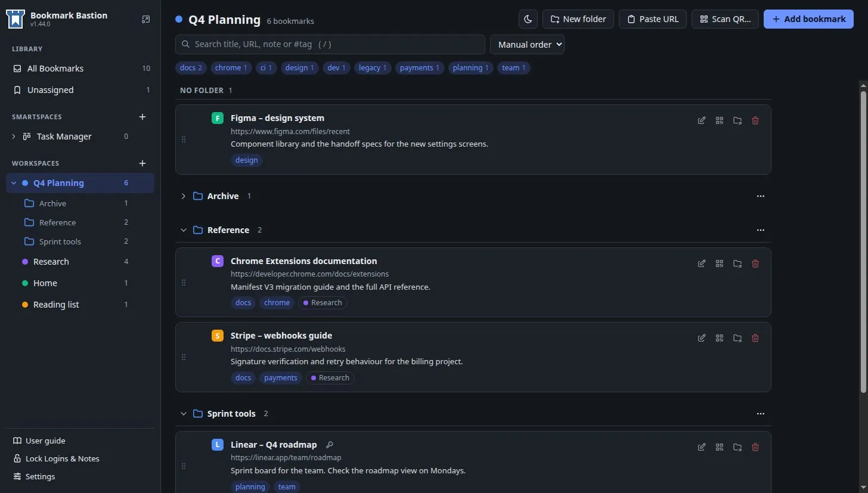Click Add bookmark button
Image resolution: width=868 pixels, height=493 pixels.
click(808, 19)
